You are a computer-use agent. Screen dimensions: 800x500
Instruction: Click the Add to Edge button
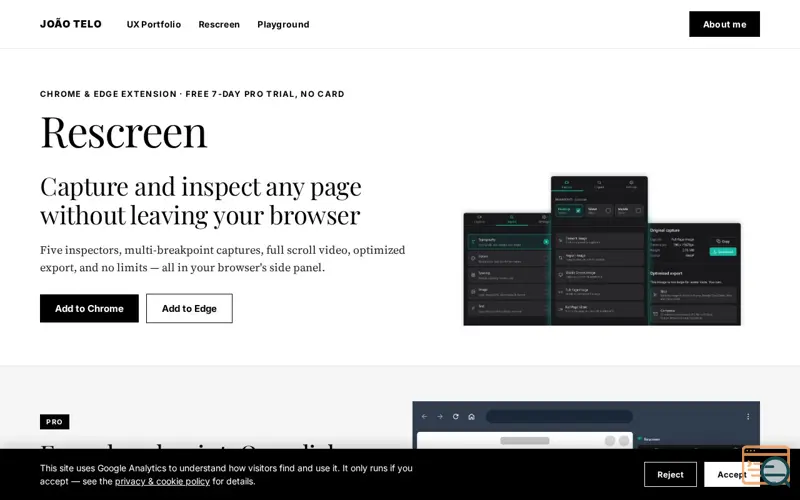pyautogui.click(x=189, y=308)
